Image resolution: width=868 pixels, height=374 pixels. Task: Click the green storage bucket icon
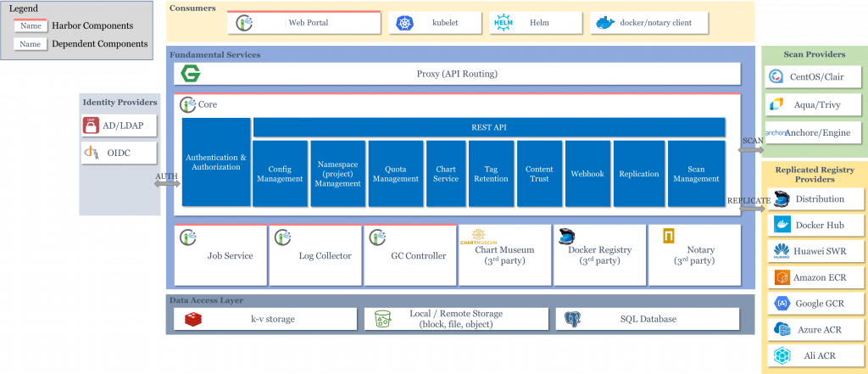[x=382, y=319]
